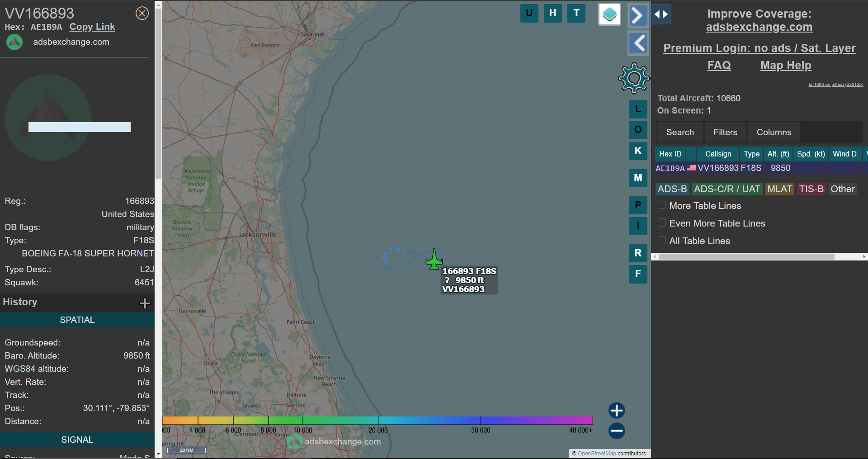
Task: Sort table by Type column
Action: pyautogui.click(x=752, y=154)
